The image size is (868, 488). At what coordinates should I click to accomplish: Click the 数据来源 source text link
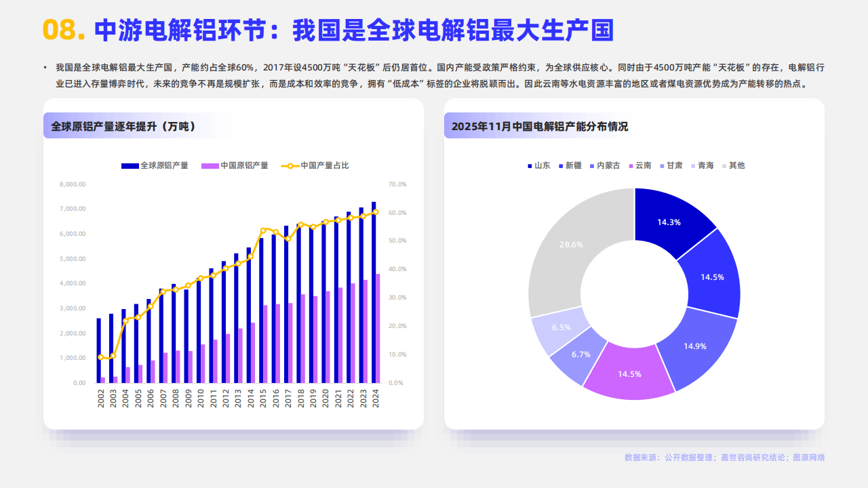(x=724, y=457)
